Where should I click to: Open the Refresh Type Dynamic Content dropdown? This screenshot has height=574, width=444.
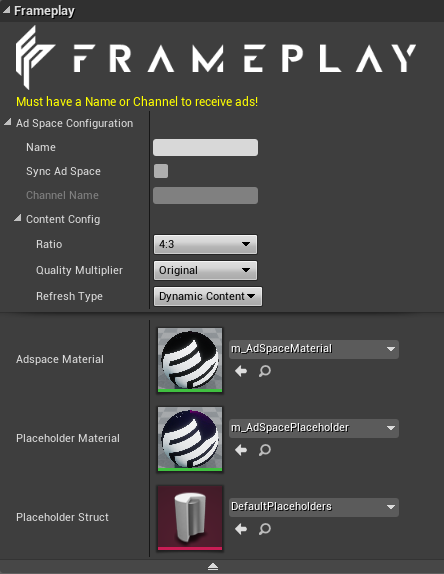click(x=208, y=296)
